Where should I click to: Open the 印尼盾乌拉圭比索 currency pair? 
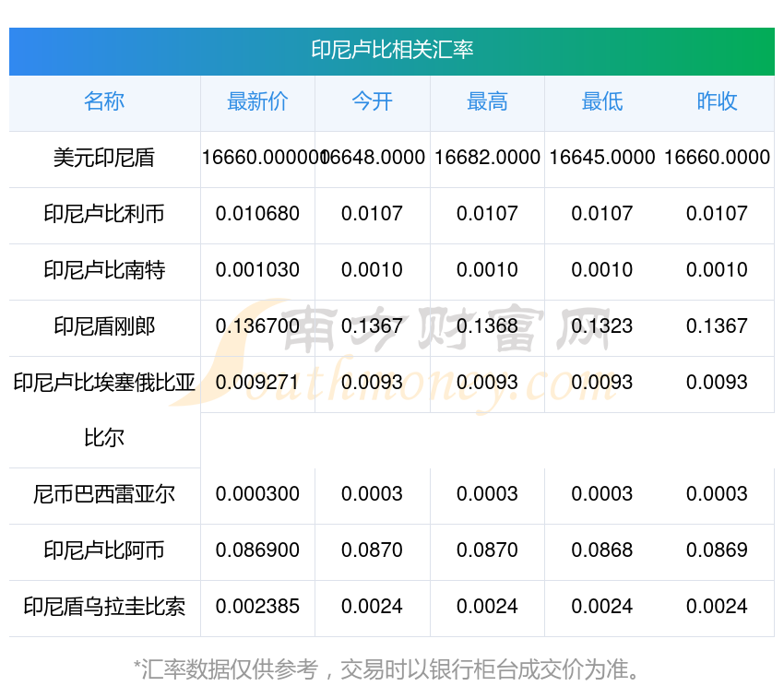click(104, 607)
